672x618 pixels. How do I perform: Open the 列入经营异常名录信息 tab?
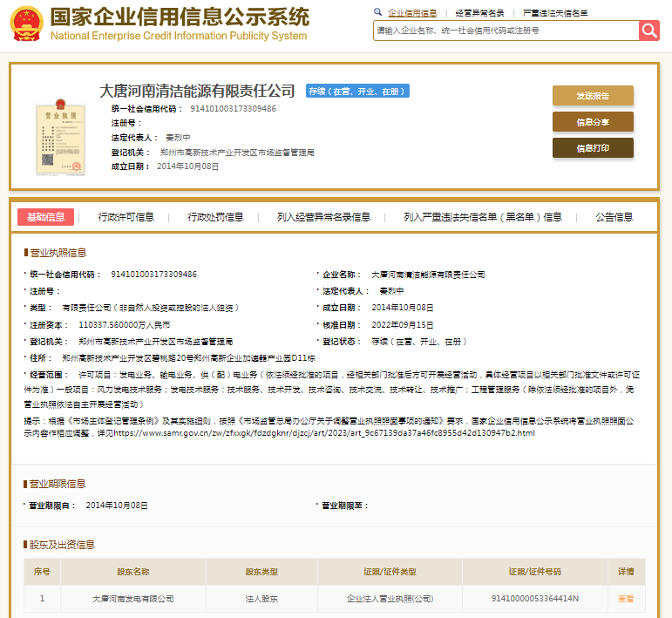323,217
